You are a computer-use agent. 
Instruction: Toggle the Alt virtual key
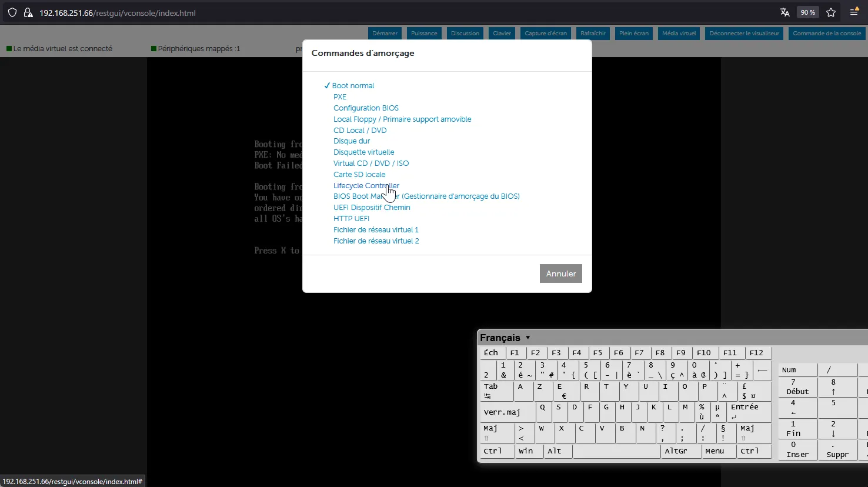coord(558,451)
